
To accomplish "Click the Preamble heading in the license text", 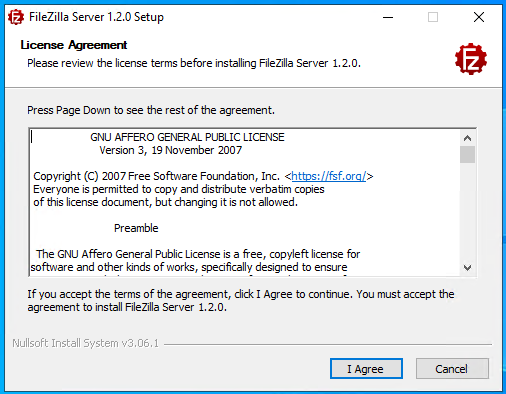I will [136, 228].
